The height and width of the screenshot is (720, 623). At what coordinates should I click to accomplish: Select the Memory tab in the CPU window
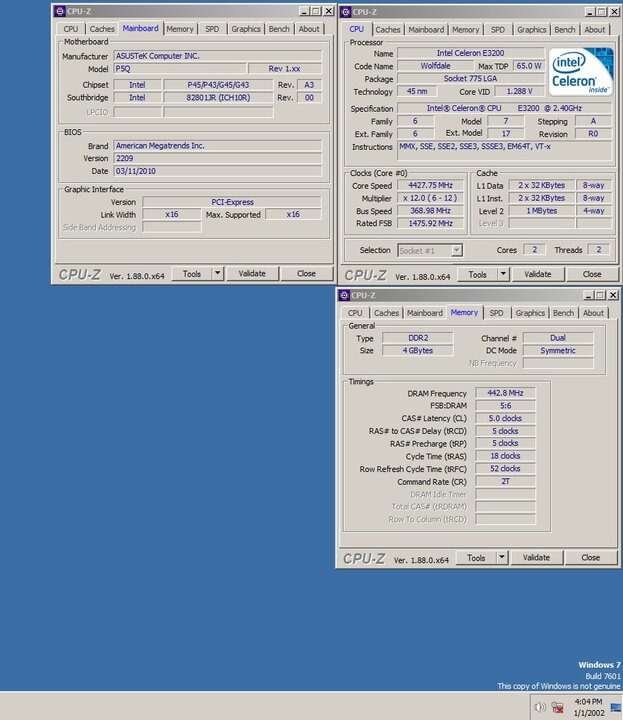click(x=466, y=29)
